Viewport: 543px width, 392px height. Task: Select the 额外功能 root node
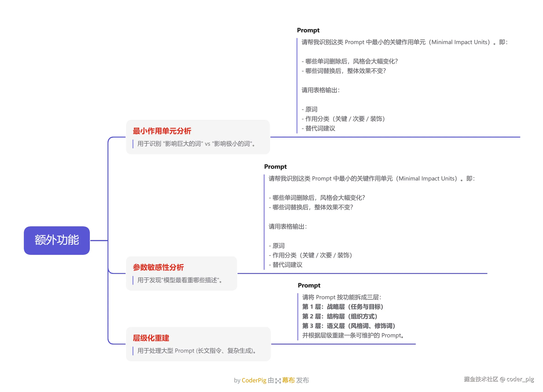[57, 240]
